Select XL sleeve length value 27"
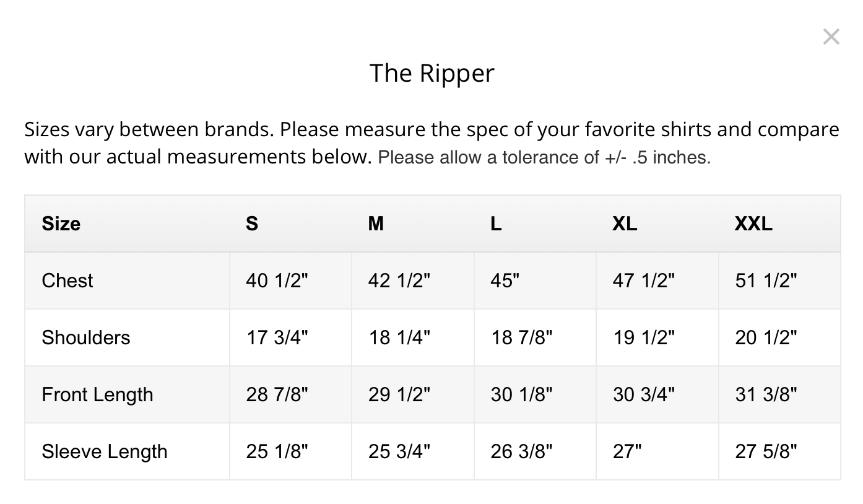 [627, 451]
